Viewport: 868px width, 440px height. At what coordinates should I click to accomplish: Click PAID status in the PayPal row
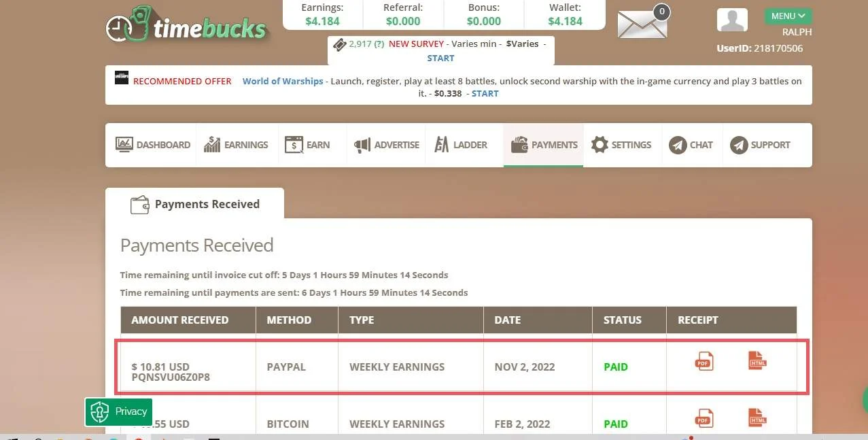tap(616, 367)
